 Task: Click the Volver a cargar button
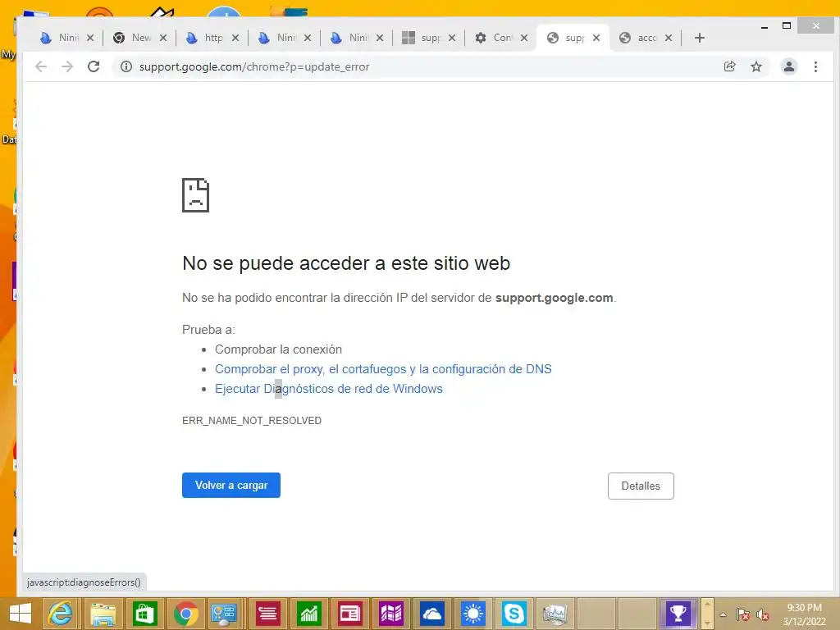[x=231, y=486]
